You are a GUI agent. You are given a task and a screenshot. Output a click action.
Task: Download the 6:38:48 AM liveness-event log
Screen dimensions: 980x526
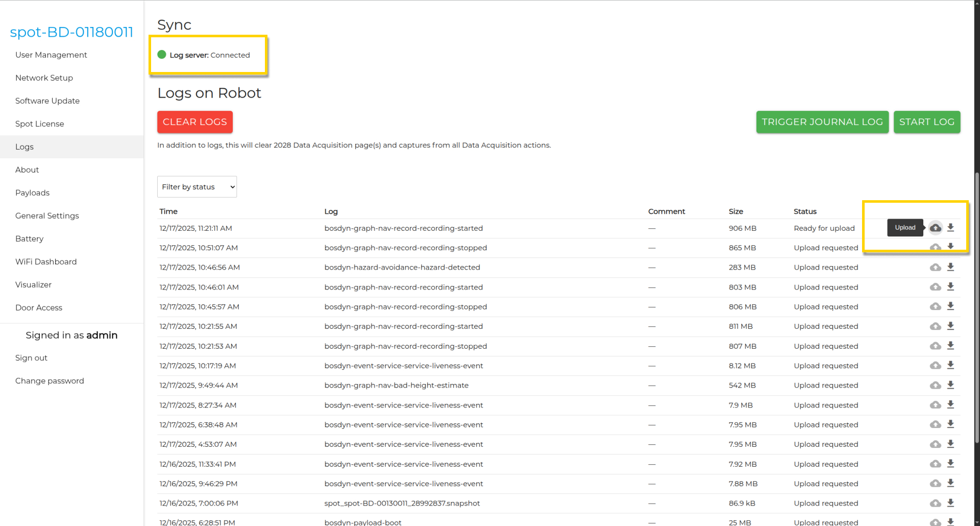click(950, 424)
